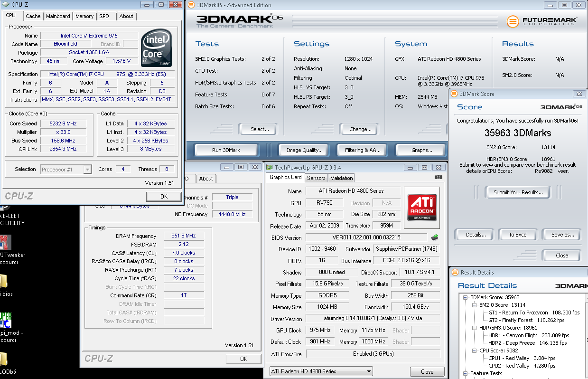Click the DRAM Frequency 951.6 MHz value
The height and width of the screenshot is (379, 588).
[x=184, y=236]
